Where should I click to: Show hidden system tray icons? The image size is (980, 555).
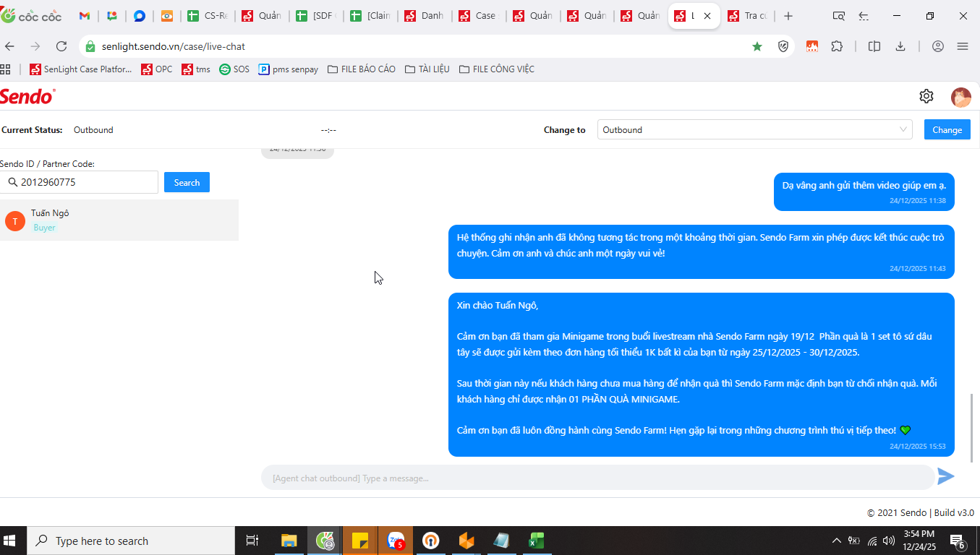(837, 541)
